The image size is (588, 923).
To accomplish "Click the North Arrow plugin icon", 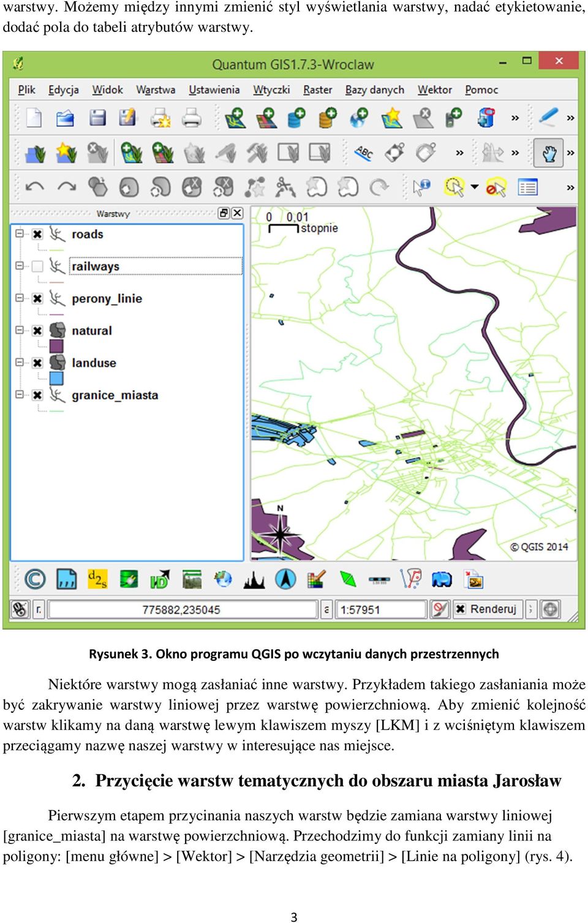I will [285, 579].
